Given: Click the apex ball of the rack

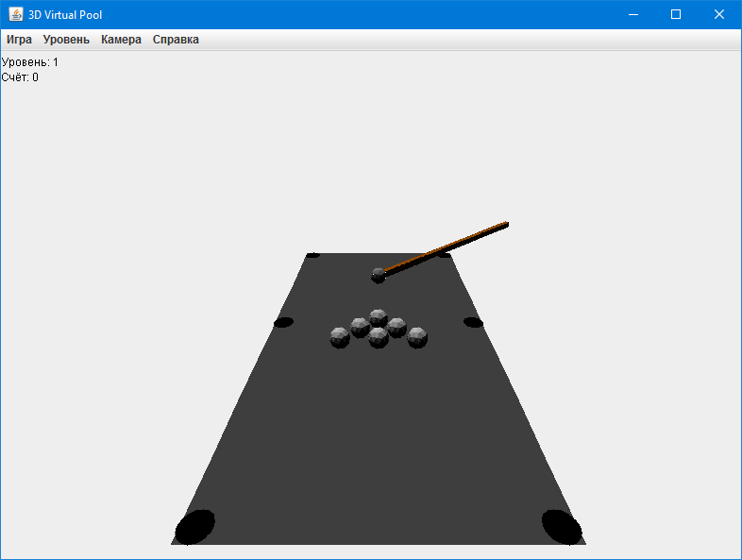Looking at the screenshot, I should pos(379,317).
